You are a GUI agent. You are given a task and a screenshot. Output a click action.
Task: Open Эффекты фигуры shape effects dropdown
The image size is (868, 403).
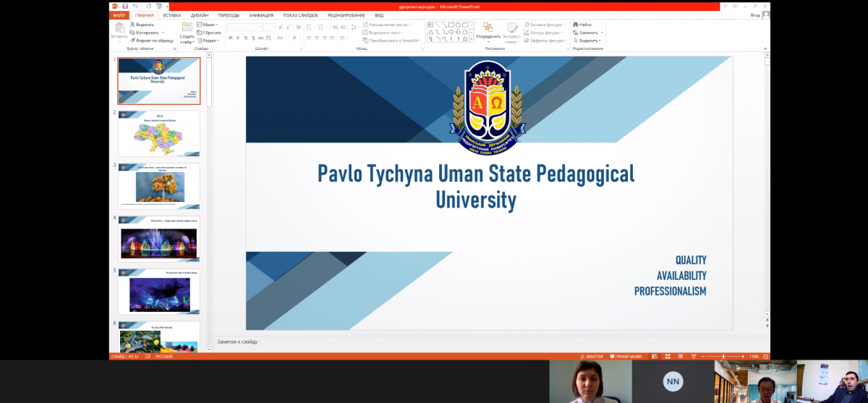point(545,41)
